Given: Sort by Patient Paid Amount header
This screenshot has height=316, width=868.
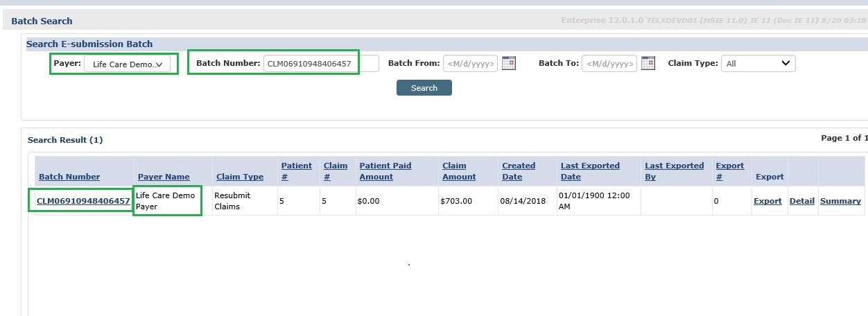Looking at the screenshot, I should pos(385,171).
